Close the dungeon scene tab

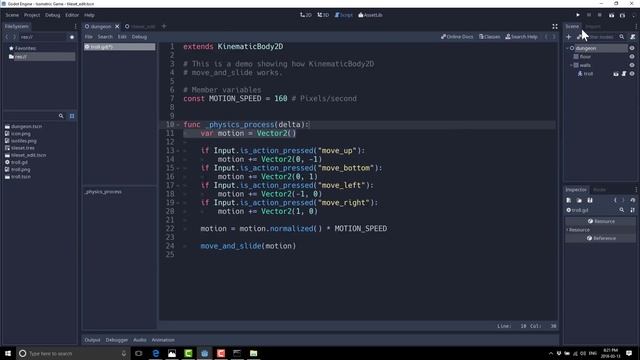(117, 27)
